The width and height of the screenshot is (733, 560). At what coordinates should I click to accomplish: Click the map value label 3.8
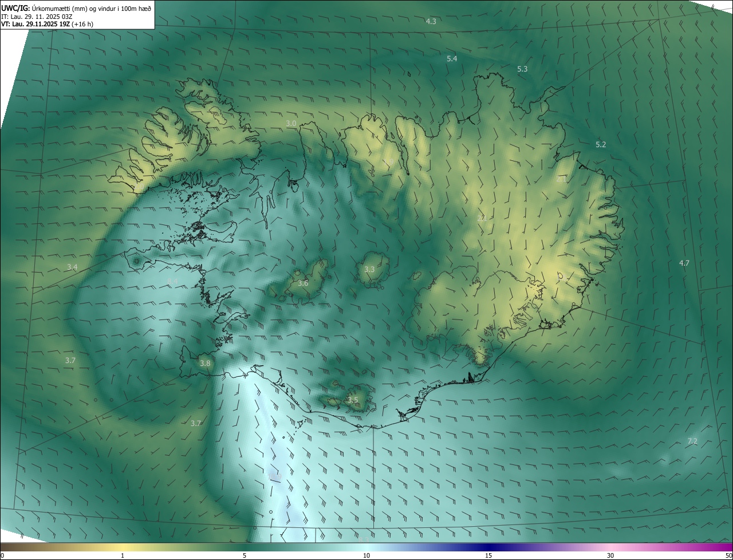click(x=204, y=363)
